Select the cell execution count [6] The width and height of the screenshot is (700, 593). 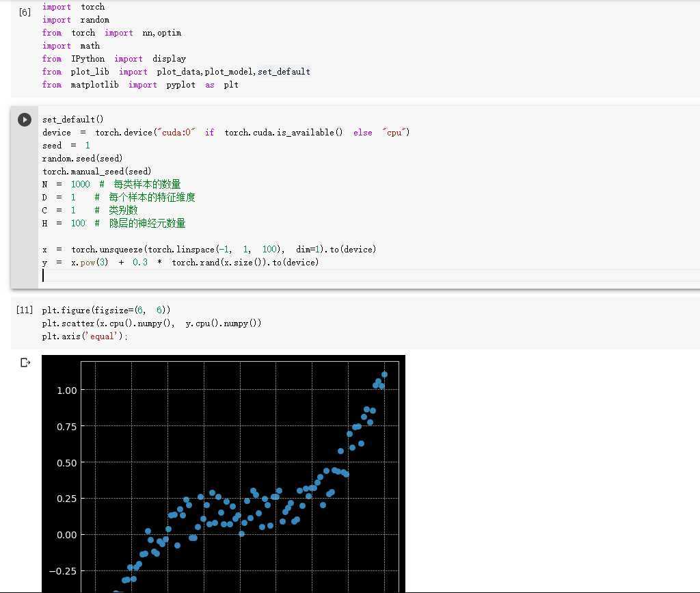pyautogui.click(x=25, y=12)
